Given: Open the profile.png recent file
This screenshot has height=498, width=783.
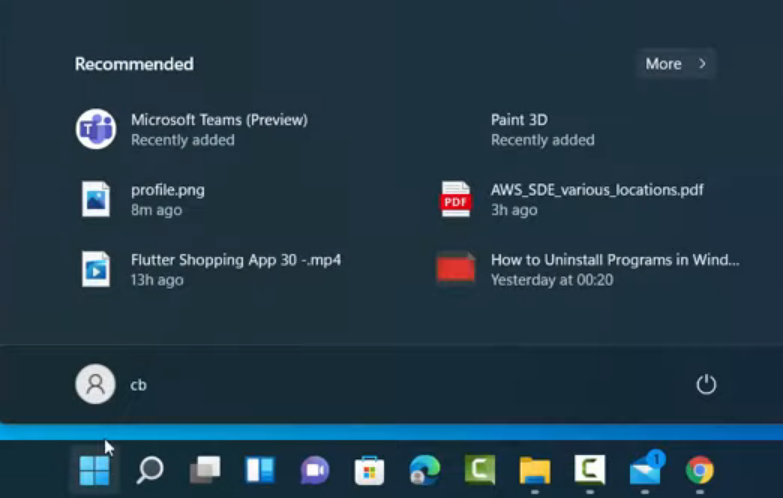Looking at the screenshot, I should 167,199.
